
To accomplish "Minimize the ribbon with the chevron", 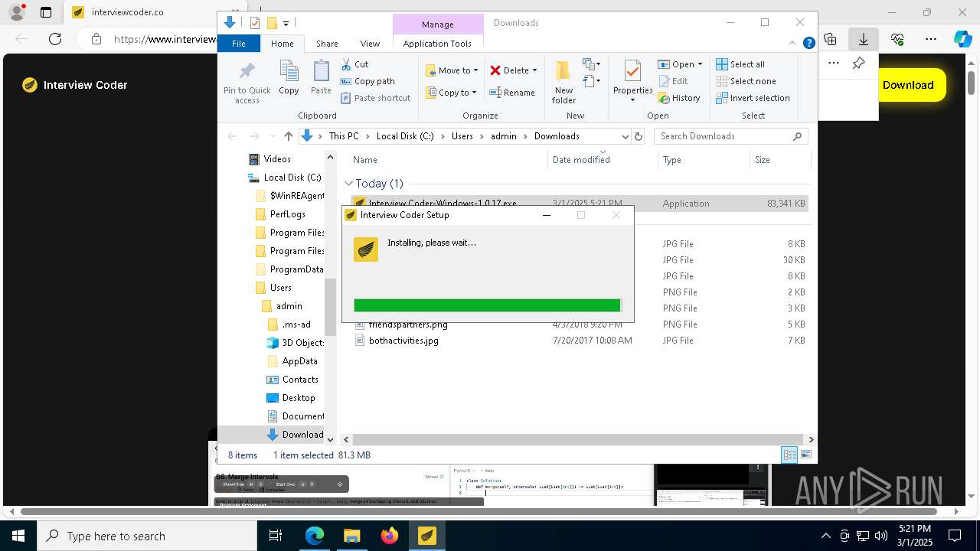I will (x=794, y=44).
